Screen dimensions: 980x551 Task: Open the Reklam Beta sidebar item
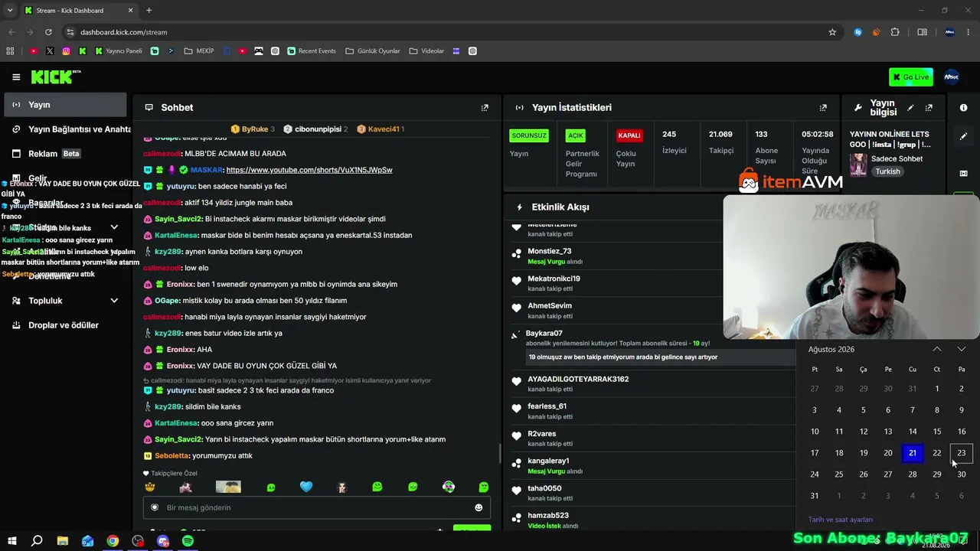(x=65, y=154)
